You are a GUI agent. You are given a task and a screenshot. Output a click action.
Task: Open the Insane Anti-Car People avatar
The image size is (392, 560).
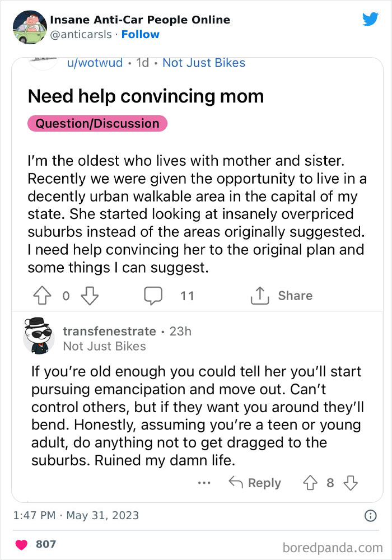30,25
